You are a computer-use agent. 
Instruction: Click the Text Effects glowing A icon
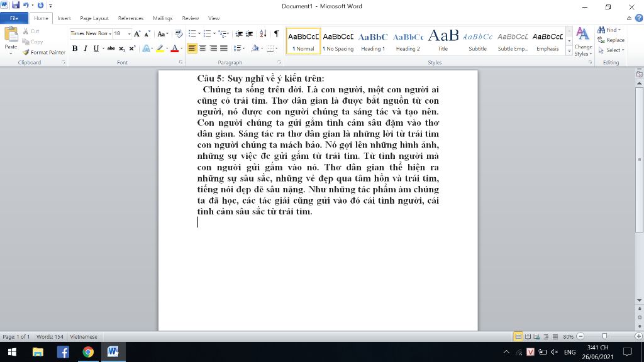(x=146, y=48)
